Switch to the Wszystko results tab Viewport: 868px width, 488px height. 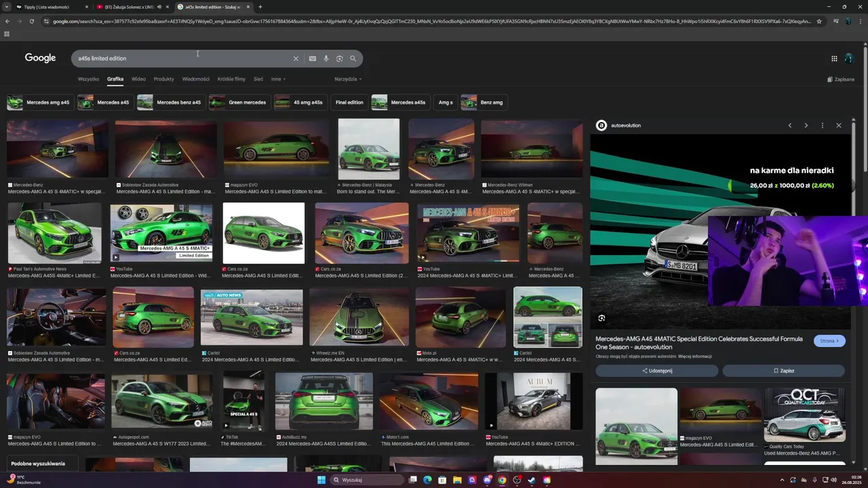coord(88,79)
